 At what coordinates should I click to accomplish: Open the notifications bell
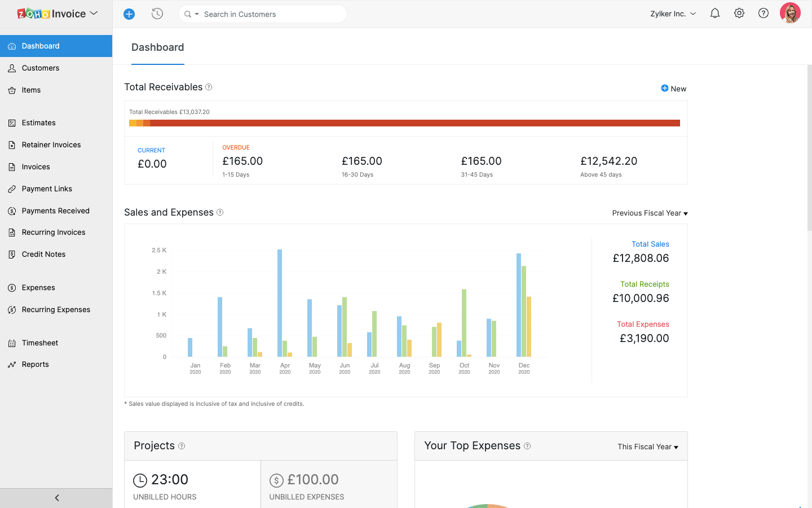[714, 12]
